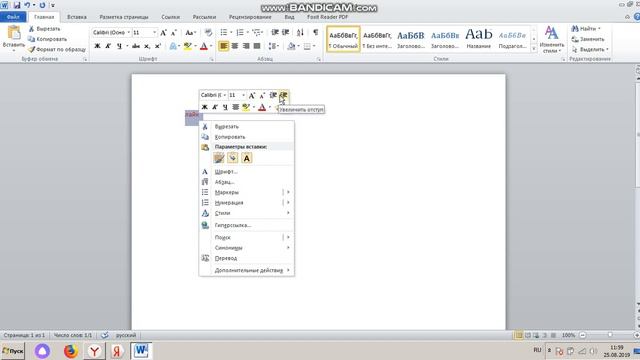Open Абзац... from the context menu
The image size is (640, 360).
pyautogui.click(x=247, y=182)
